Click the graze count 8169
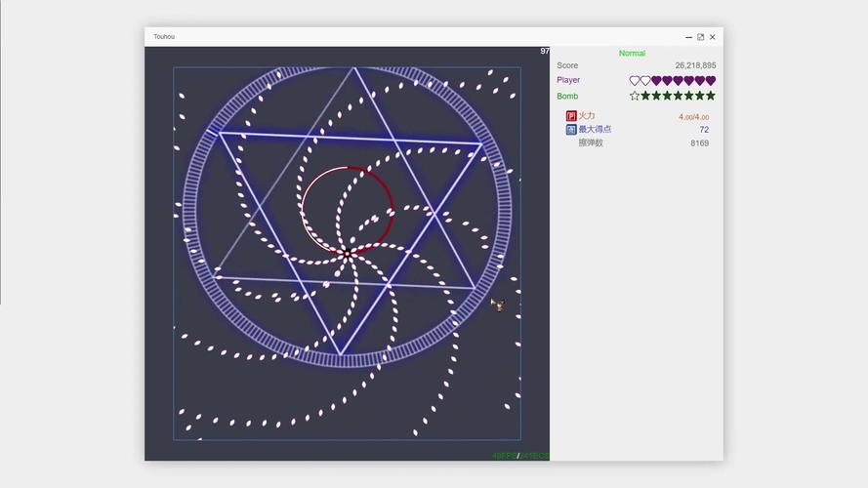868x488 pixels. tap(700, 142)
